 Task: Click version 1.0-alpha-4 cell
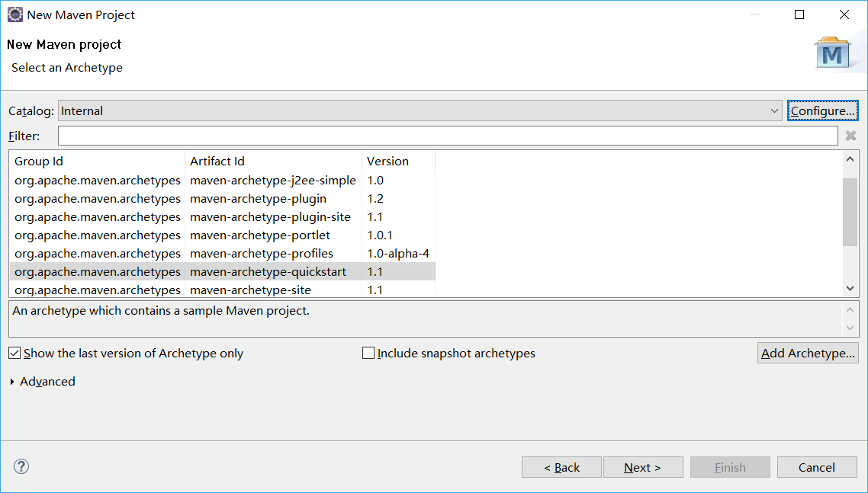pos(398,254)
